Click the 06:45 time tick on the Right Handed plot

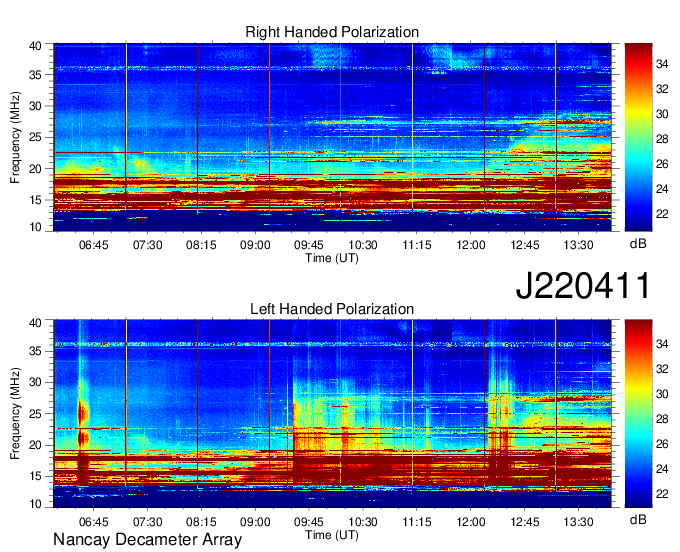(93, 245)
